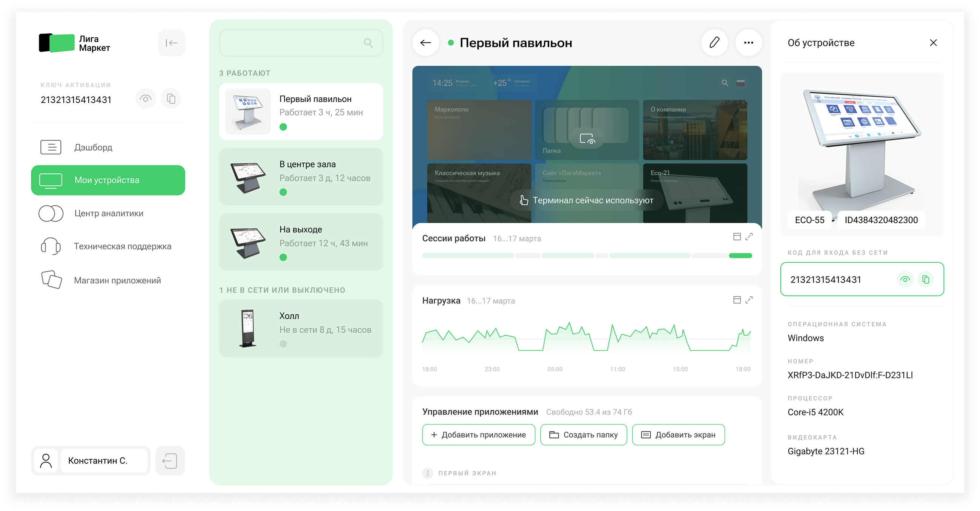Go back using the arrow button

[x=425, y=43]
